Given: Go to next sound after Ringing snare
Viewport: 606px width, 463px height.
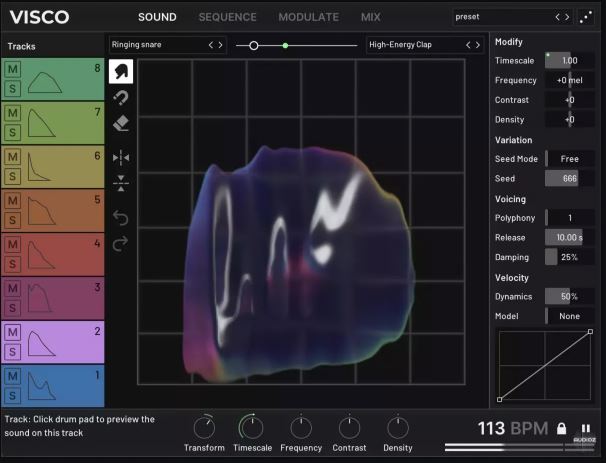Looking at the screenshot, I should click(x=220, y=45).
